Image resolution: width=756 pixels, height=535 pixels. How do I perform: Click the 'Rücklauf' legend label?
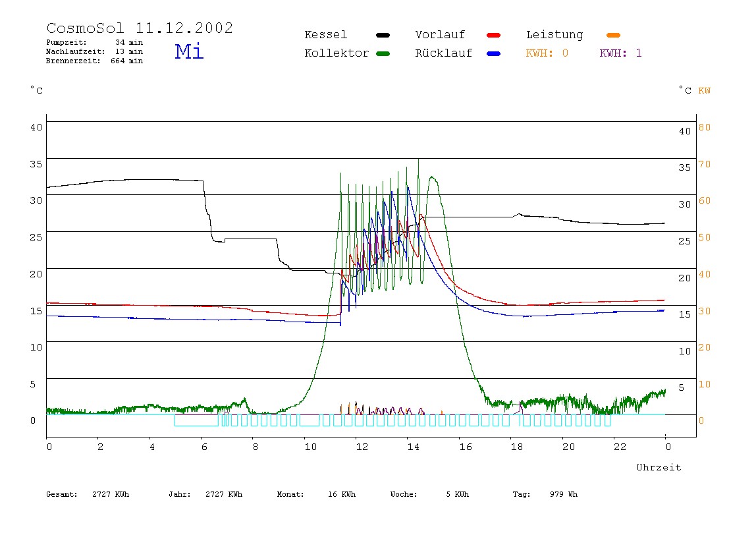pos(444,53)
